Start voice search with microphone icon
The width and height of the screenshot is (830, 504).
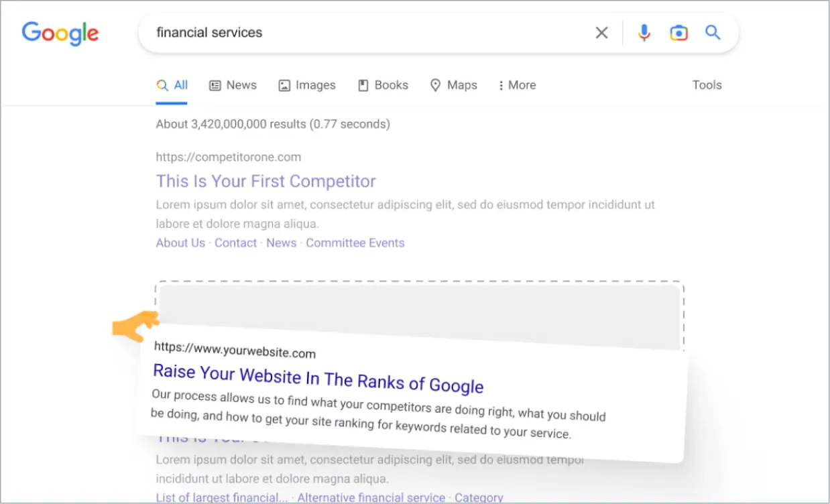click(x=644, y=32)
